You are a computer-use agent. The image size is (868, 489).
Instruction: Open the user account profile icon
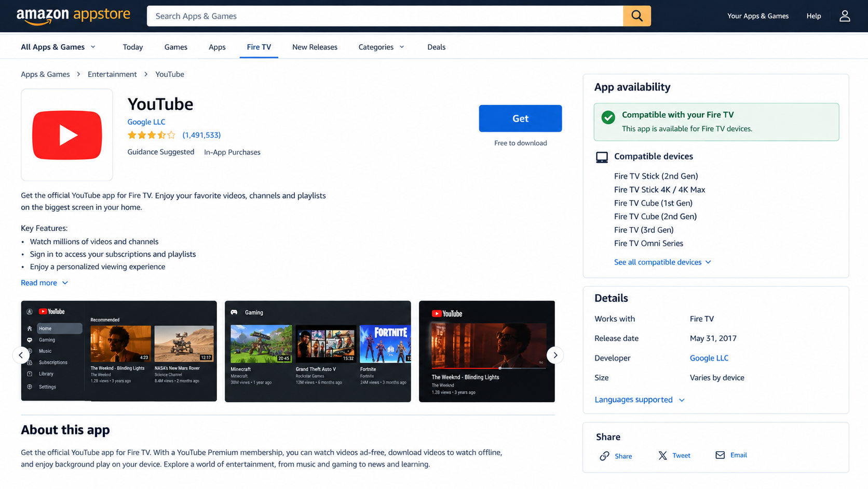coord(845,16)
